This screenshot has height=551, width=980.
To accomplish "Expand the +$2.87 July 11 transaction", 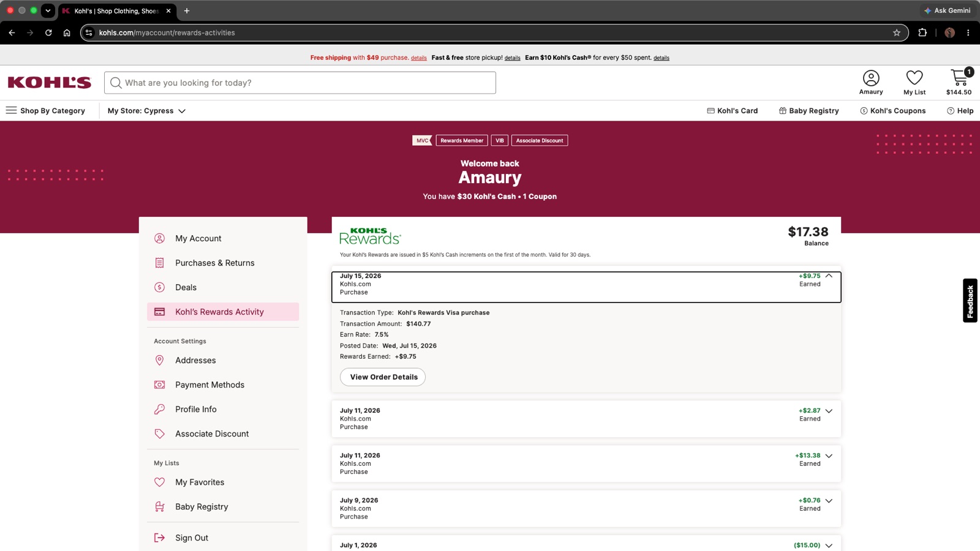I will tap(829, 411).
